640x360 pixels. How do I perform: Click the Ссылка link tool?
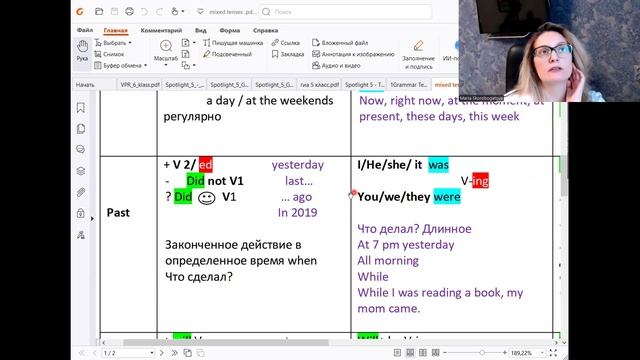[285, 42]
